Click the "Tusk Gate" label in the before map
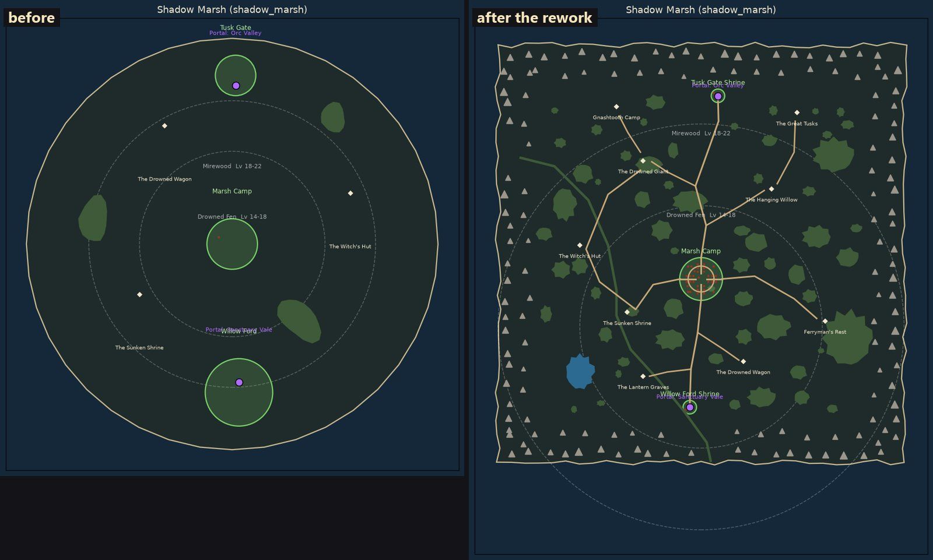 pyautogui.click(x=236, y=27)
